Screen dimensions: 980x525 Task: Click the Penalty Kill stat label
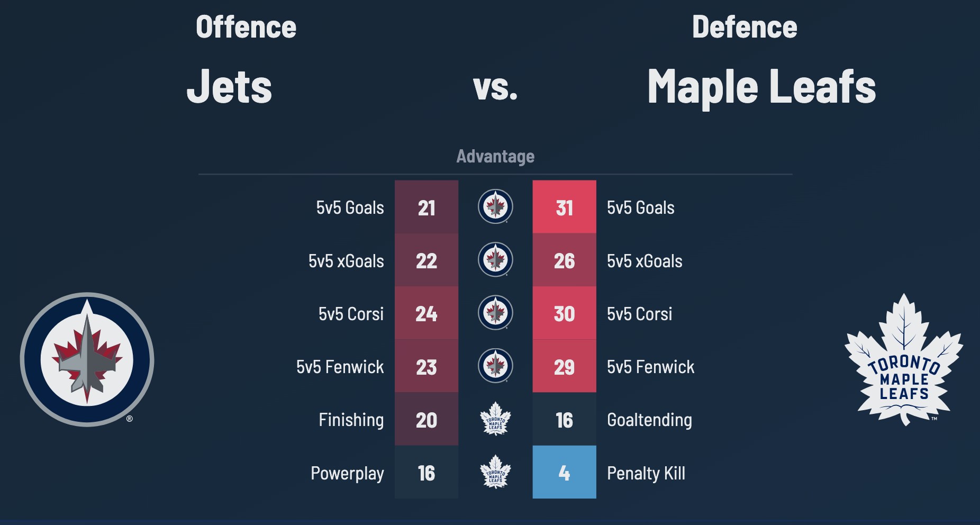point(646,473)
